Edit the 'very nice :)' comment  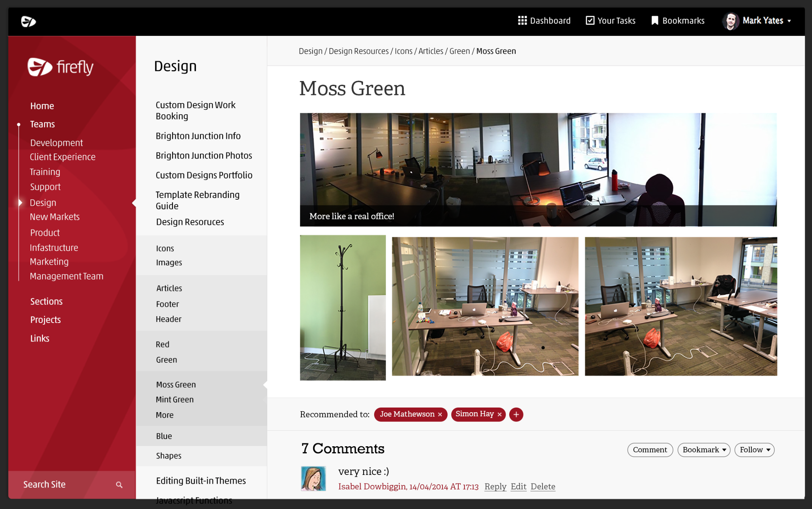518,486
